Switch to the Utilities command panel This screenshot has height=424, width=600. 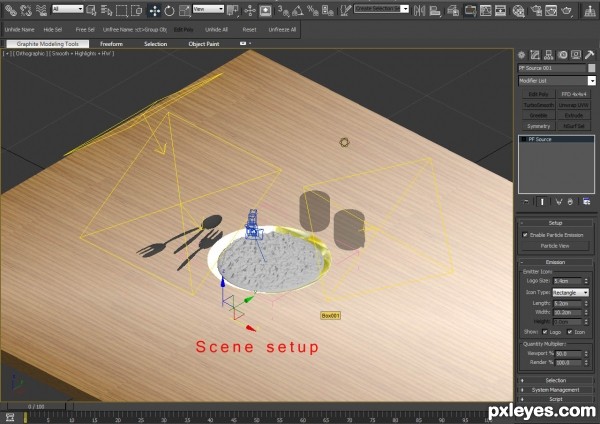coord(590,55)
